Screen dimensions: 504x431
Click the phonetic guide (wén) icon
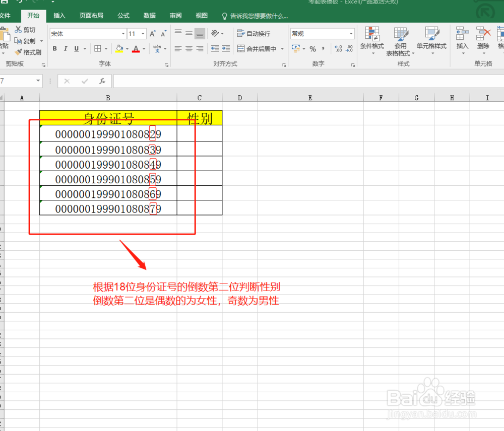157,49
